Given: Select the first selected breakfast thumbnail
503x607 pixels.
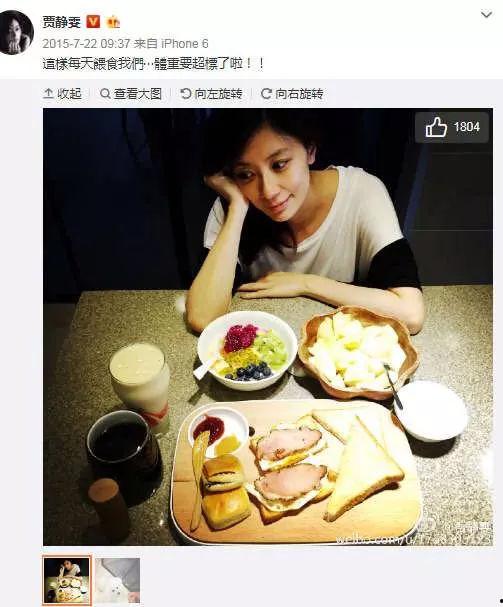Looking at the screenshot, I should coord(67,580).
